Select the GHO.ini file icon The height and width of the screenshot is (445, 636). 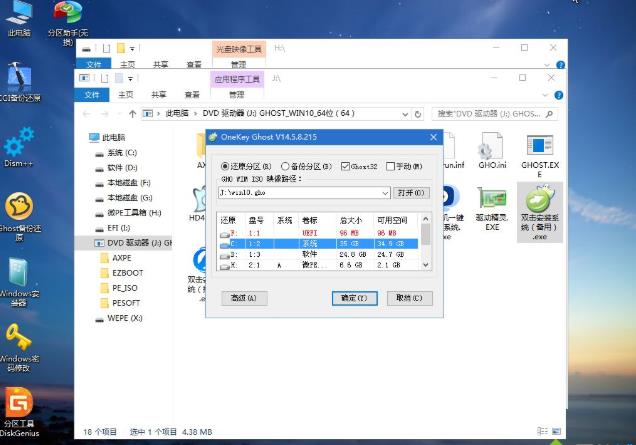tap(491, 152)
